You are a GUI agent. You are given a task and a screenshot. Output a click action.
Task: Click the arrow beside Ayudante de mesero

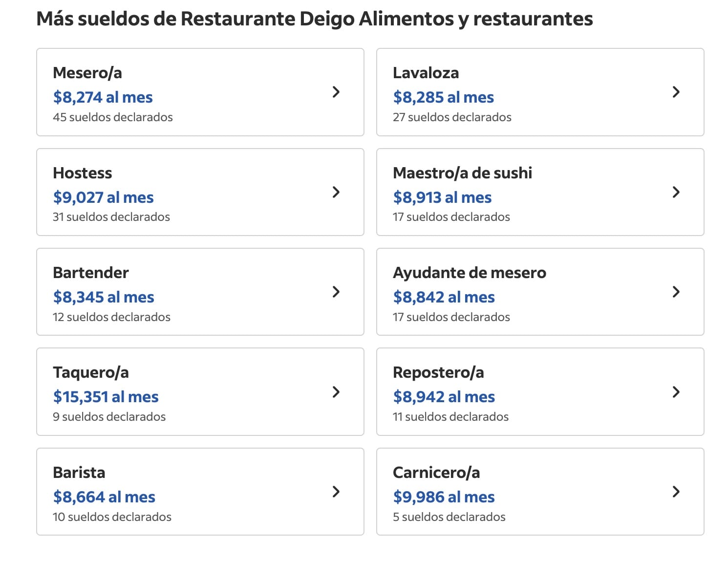point(676,292)
